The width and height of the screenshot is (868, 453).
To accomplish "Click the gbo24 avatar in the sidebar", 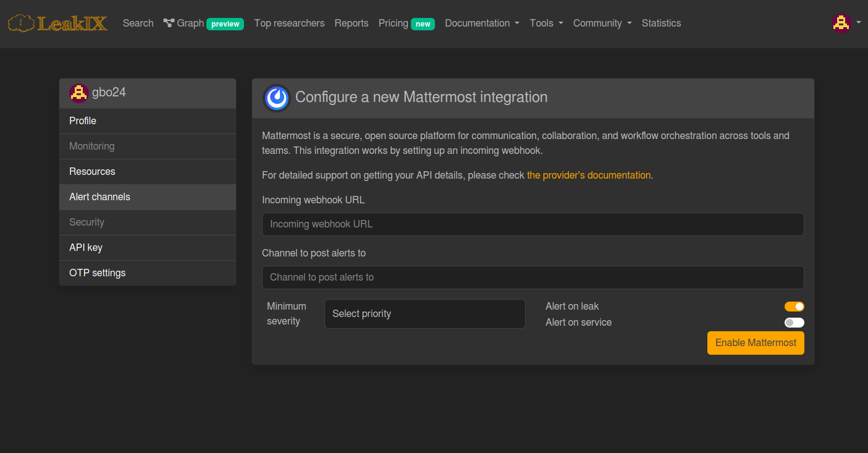I will [79, 93].
